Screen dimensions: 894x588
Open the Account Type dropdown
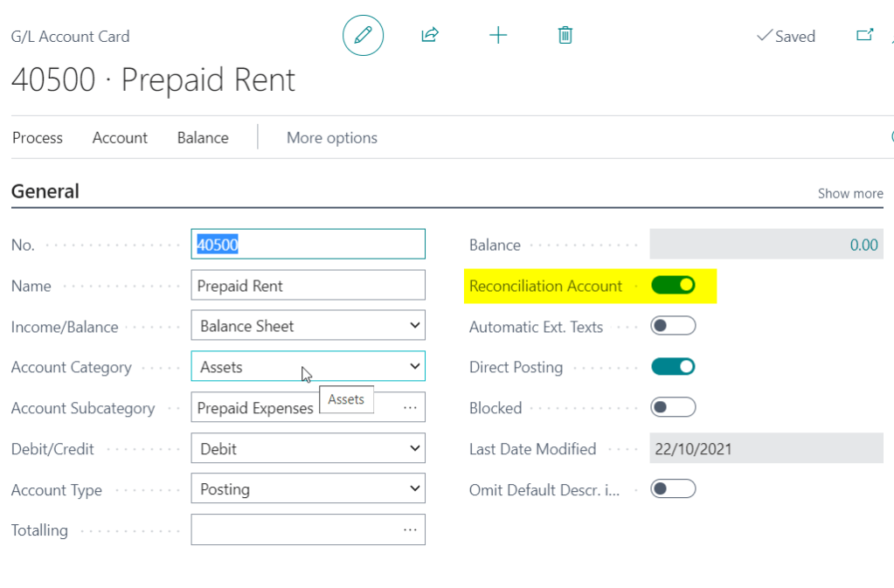308,489
